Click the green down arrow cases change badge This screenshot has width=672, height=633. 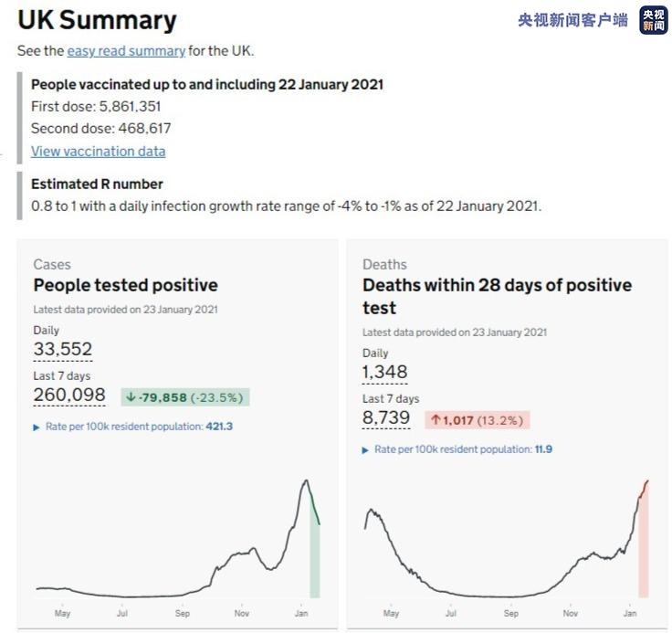[x=184, y=397]
